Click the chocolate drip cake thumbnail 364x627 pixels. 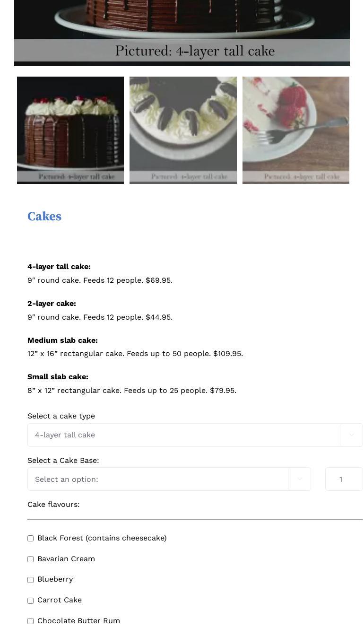(70, 130)
